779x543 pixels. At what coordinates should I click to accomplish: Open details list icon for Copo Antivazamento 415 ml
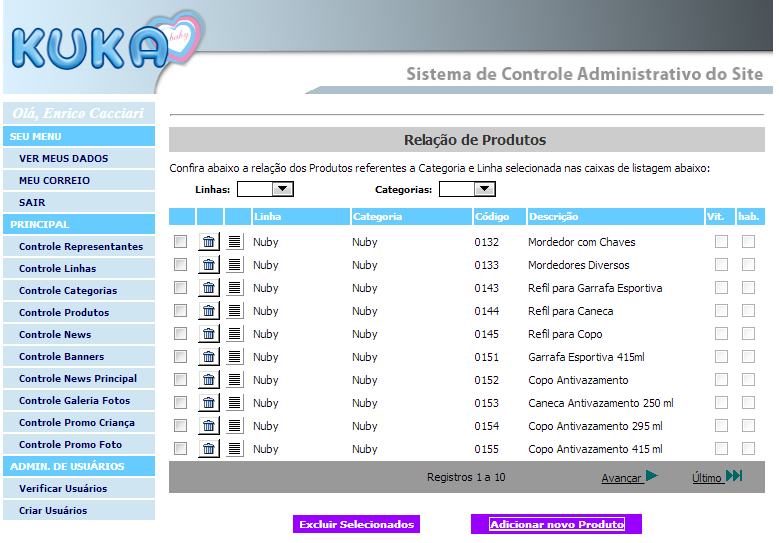[234, 449]
